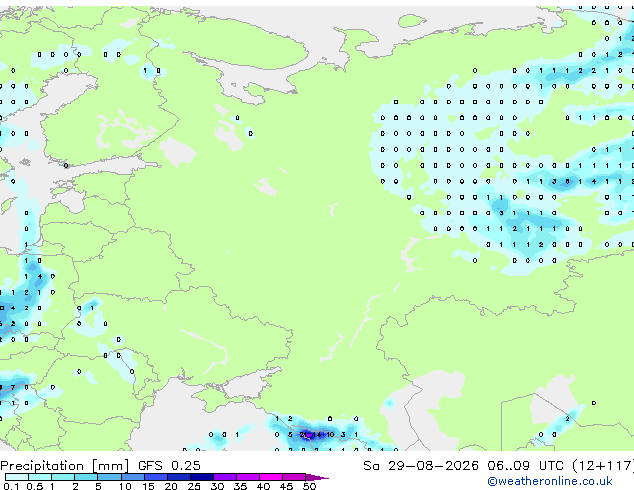The height and width of the screenshot is (490, 634).
Task: Click the 45 to 50 mm legend swatch
Action: 294,477
